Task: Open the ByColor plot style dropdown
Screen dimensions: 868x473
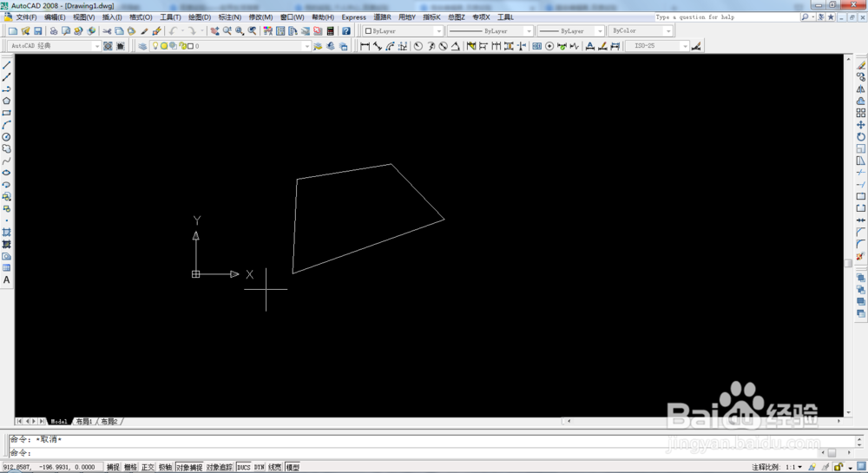Action: [641, 31]
